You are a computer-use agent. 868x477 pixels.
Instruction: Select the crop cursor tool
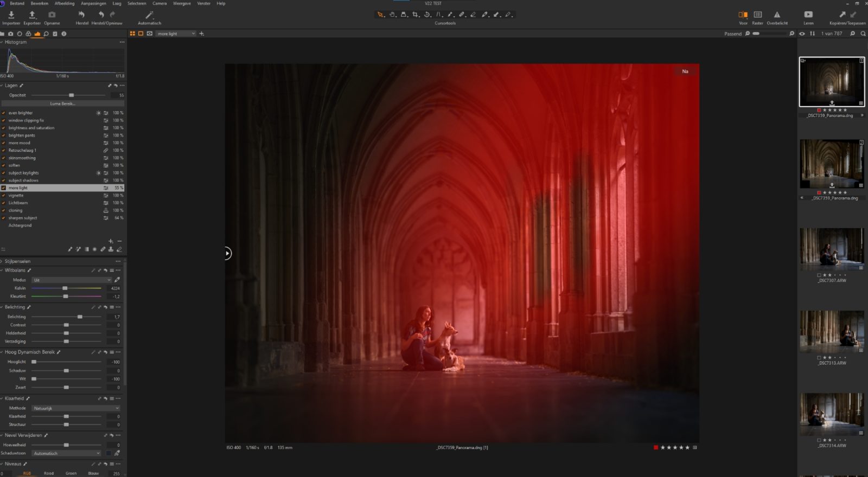point(416,15)
